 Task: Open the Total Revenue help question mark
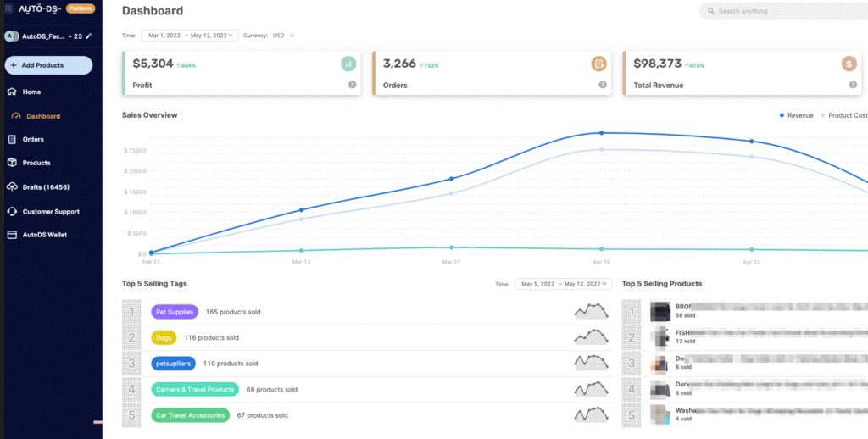point(853,85)
